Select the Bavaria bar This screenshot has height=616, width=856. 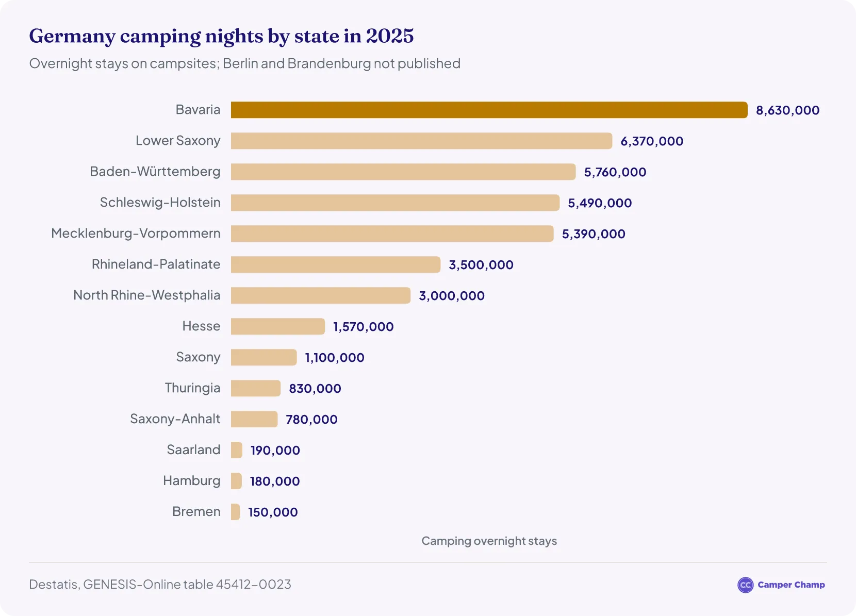coord(489,110)
